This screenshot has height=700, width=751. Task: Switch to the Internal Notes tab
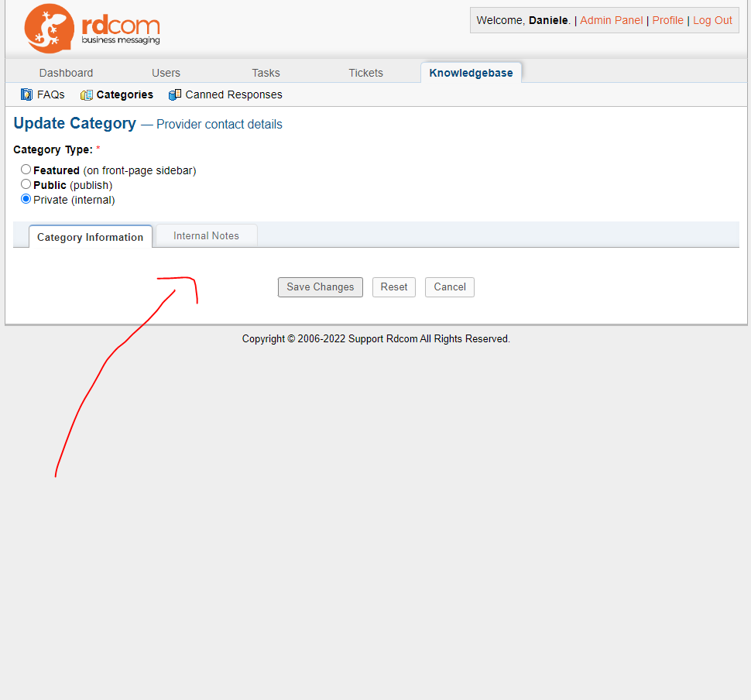click(x=206, y=236)
